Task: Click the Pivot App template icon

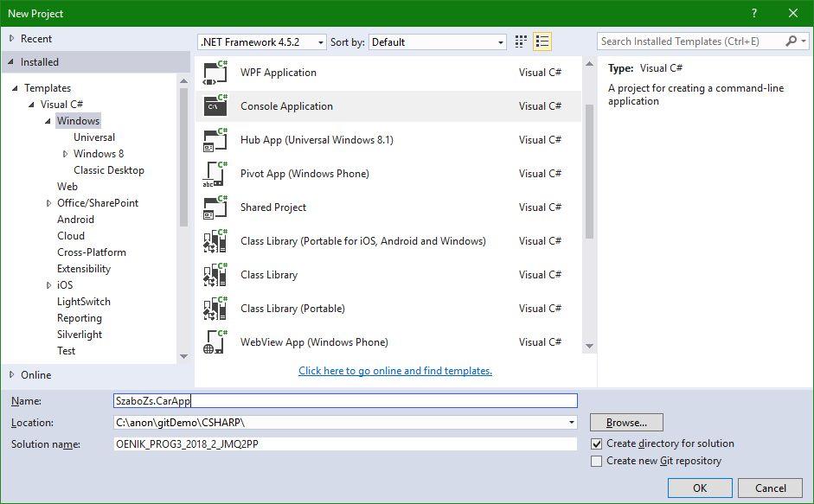Action: [215, 174]
